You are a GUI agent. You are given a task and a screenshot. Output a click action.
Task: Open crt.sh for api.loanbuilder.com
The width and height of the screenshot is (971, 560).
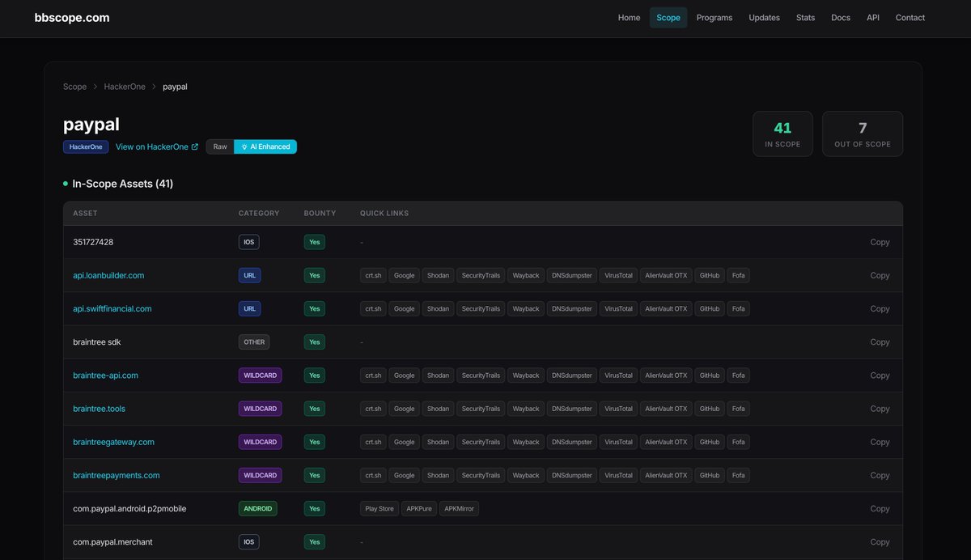click(373, 275)
